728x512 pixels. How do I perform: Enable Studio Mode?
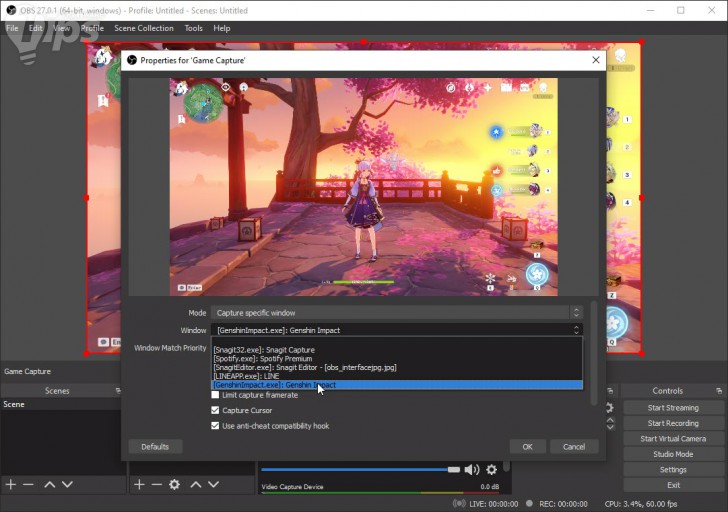tap(673, 454)
